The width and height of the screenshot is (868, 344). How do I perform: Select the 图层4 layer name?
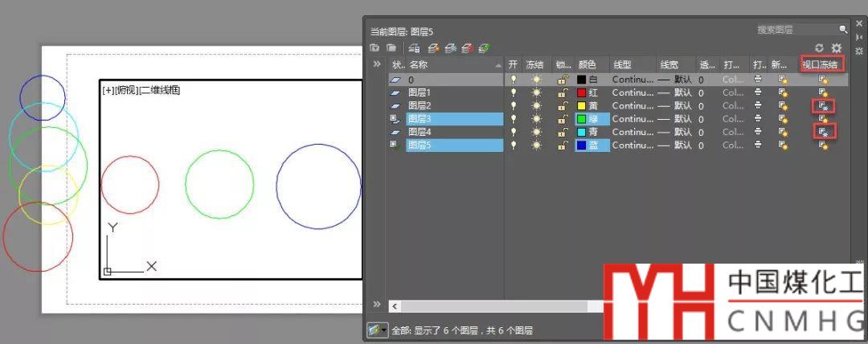pos(420,132)
